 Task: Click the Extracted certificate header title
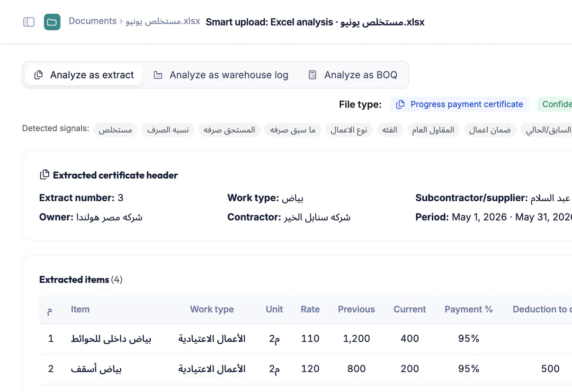point(115,175)
